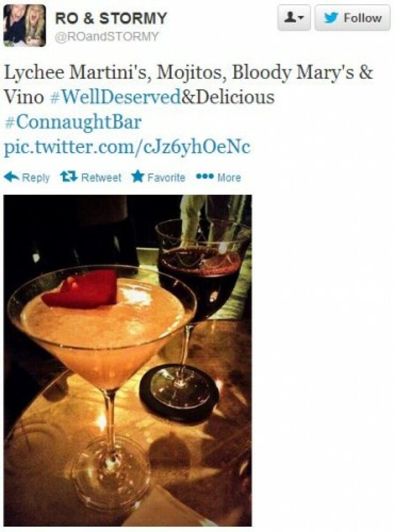Viewport: 395px width, 532px height.
Task: Click the tweet text about Lychee Martini's
Action: (x=188, y=84)
